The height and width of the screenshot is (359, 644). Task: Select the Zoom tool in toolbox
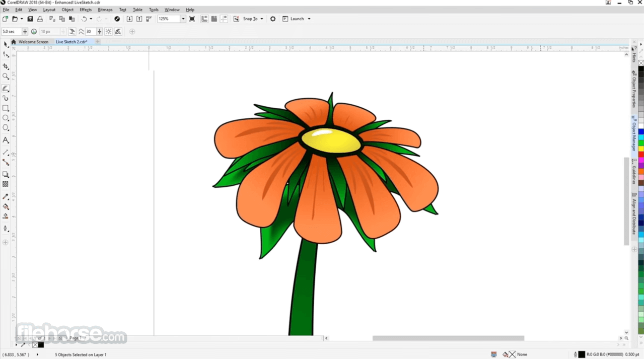[x=6, y=77]
